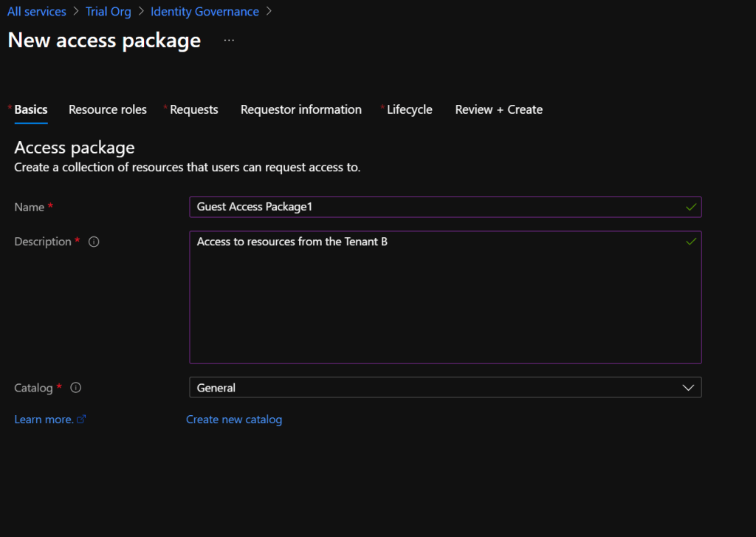Go to the Requestor information tab

tap(301, 110)
